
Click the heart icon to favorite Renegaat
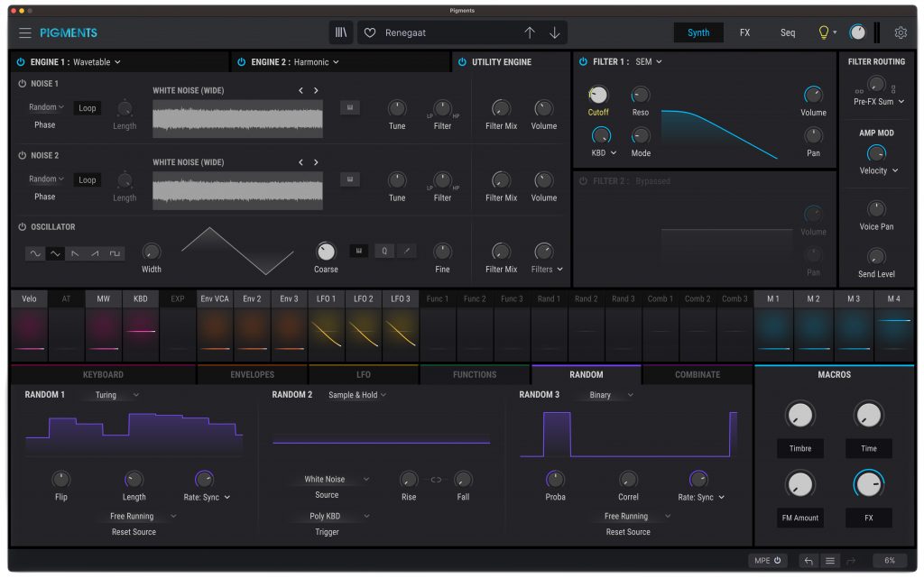point(369,32)
